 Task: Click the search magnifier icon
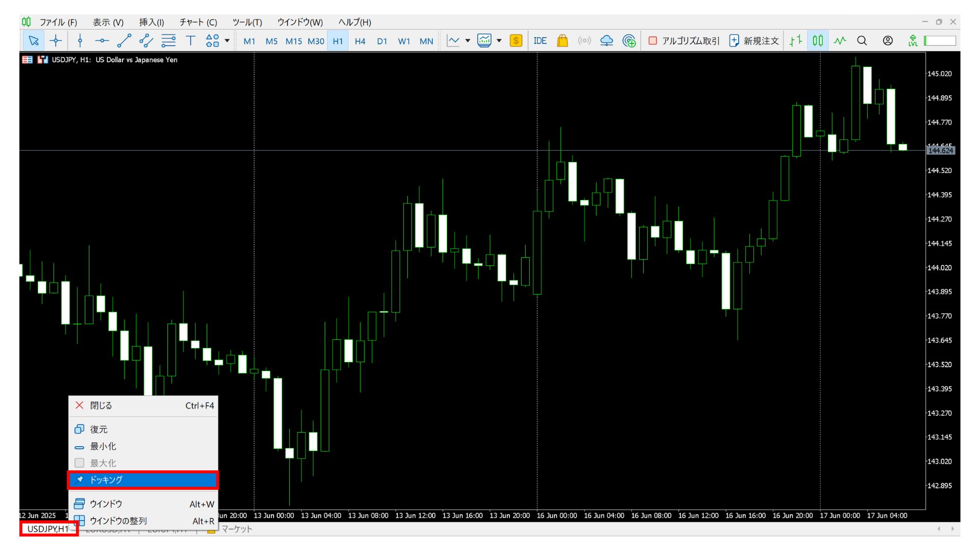click(x=862, y=41)
